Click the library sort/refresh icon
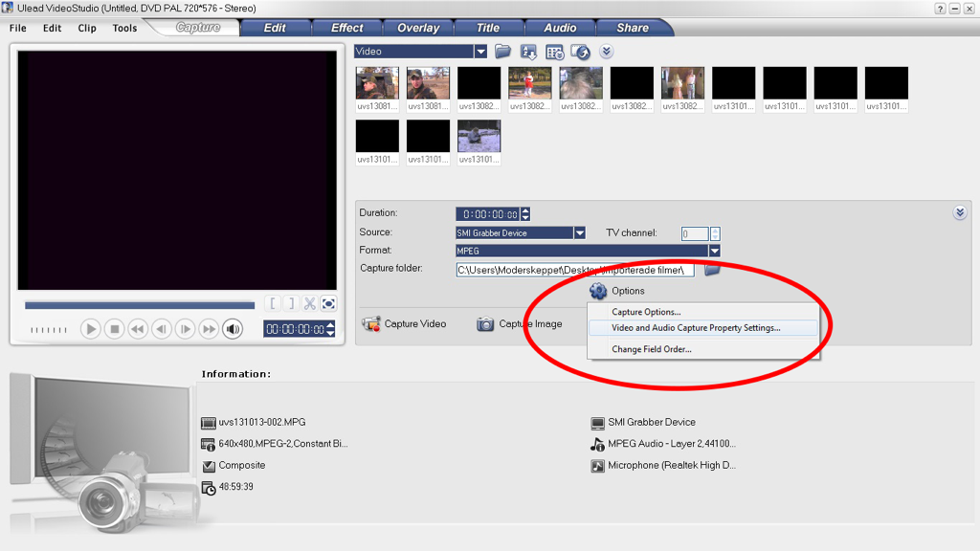This screenshot has width=980, height=551. [580, 52]
